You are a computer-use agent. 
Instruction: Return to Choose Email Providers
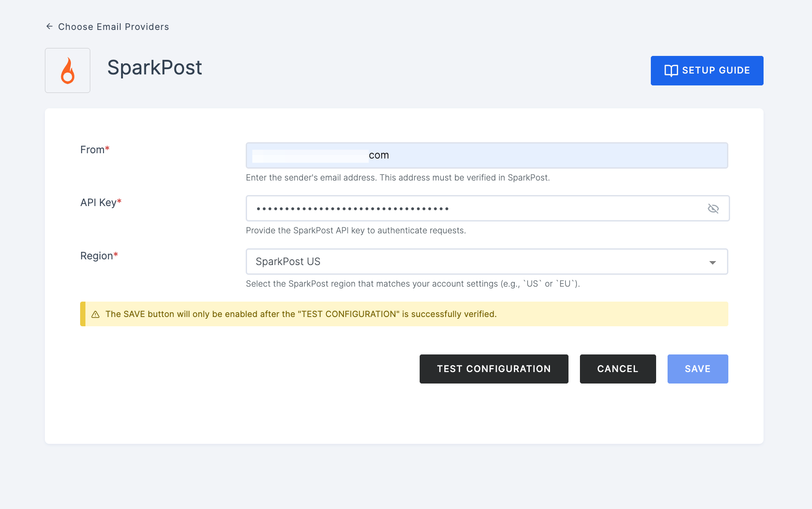(x=114, y=27)
